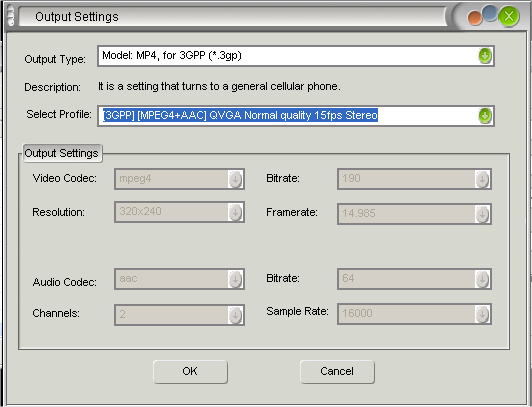Viewport: 532px width, 407px height.
Task: Confirm settings with the OK button
Action: tap(190, 372)
